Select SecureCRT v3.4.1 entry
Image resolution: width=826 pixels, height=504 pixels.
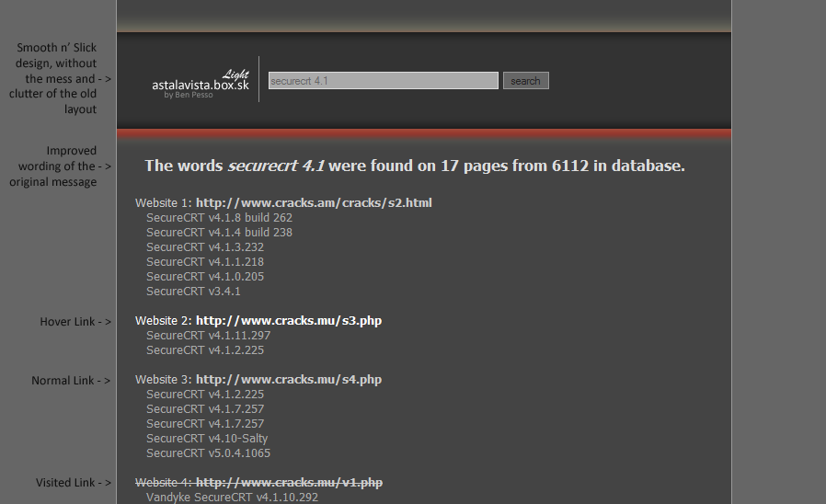193,292
